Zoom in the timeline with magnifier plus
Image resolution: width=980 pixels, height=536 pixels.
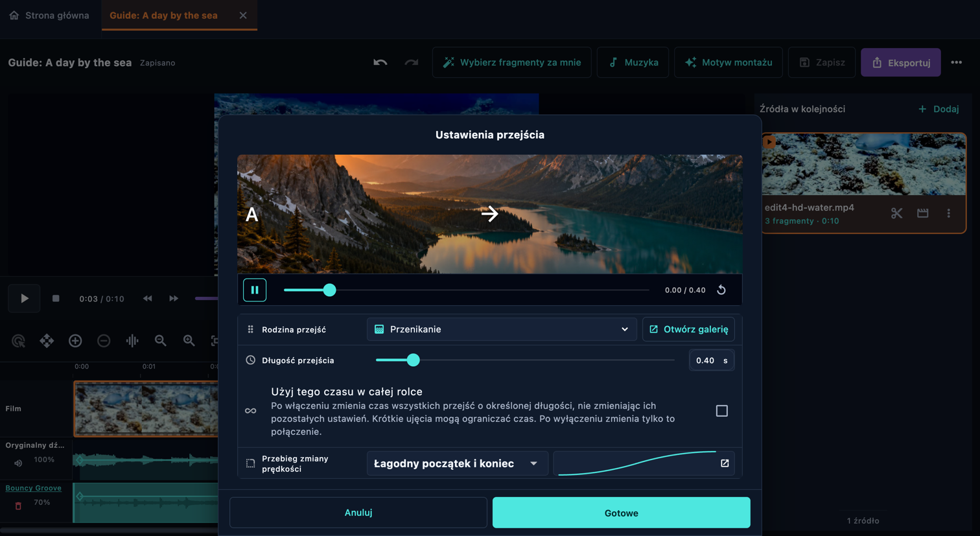tap(189, 340)
